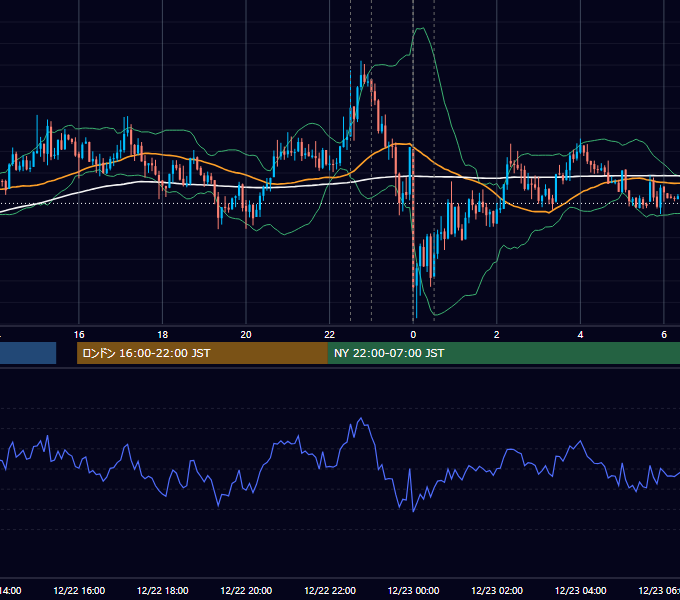Click hour label 20 on upper axis
680x600 pixels.
coord(246,335)
